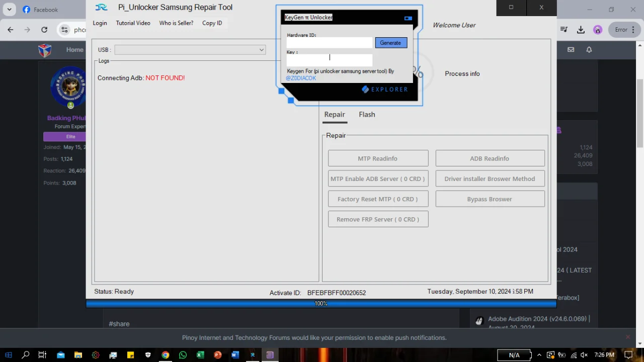
Task: Click Driver installer Broswer Method button
Action: point(490,178)
